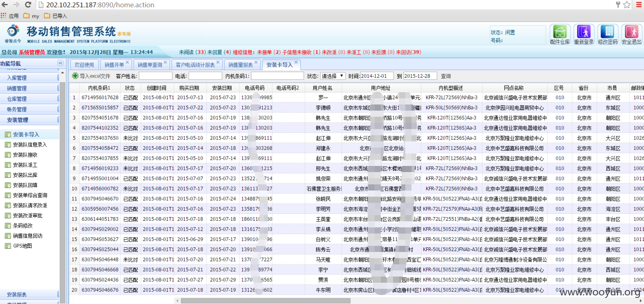Close the 销售单查询 tab
This screenshot has height=304, width=644.
coord(165,62)
